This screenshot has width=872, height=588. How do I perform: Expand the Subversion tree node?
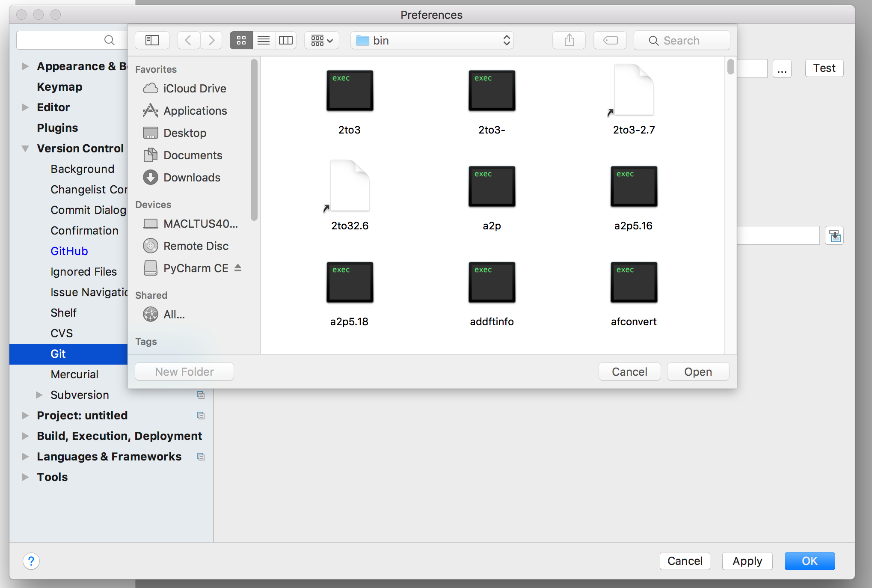39,395
